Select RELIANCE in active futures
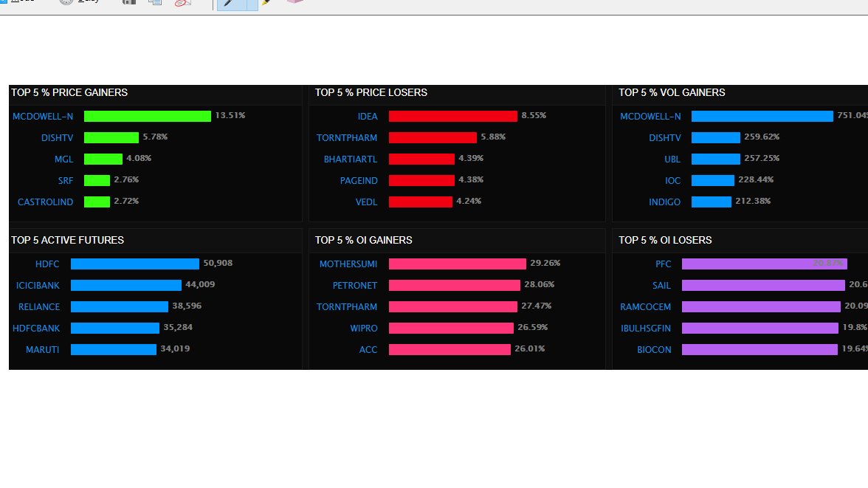868x488 pixels. (x=38, y=307)
